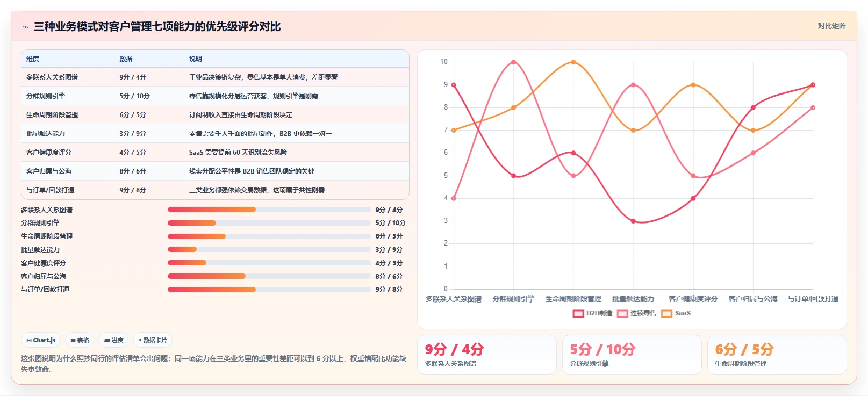Toggle the 连锁零售 legend series
Image resolution: width=868 pixels, height=396 pixels.
point(637,313)
